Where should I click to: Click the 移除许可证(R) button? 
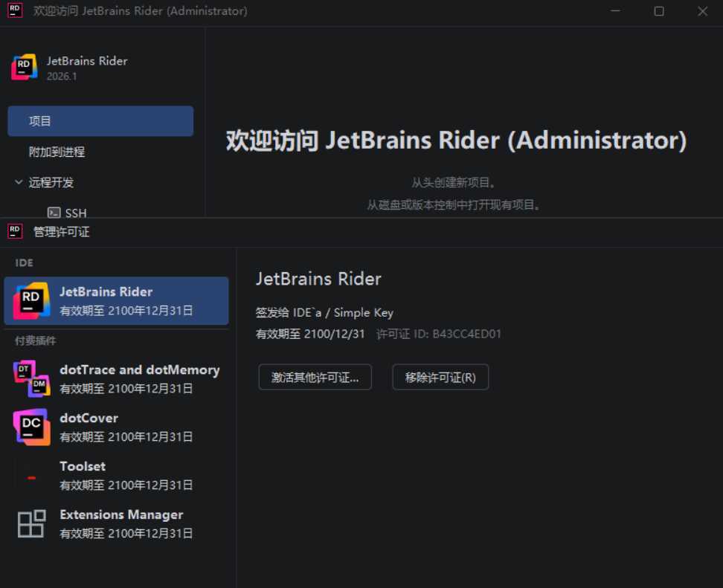(x=440, y=377)
